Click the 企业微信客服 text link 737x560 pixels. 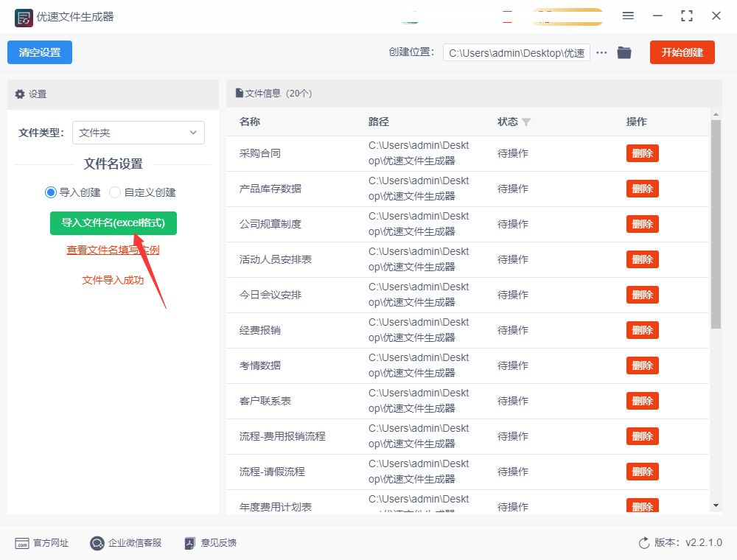[135, 543]
